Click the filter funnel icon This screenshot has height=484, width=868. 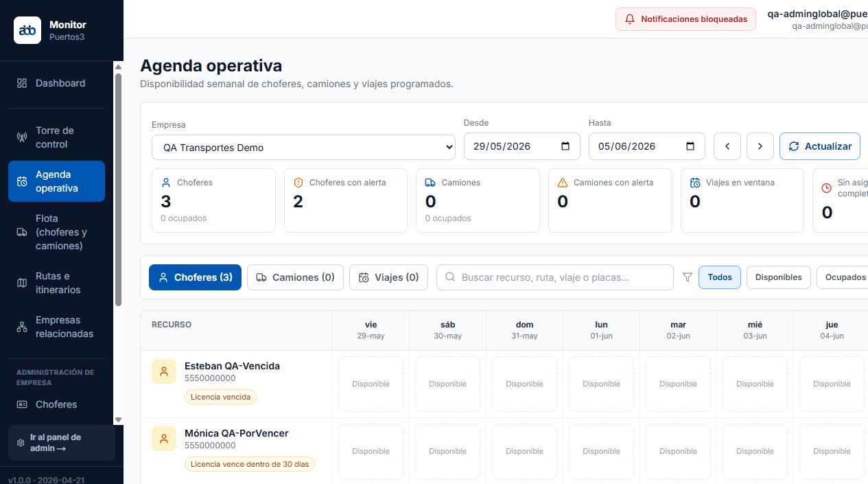tap(688, 277)
